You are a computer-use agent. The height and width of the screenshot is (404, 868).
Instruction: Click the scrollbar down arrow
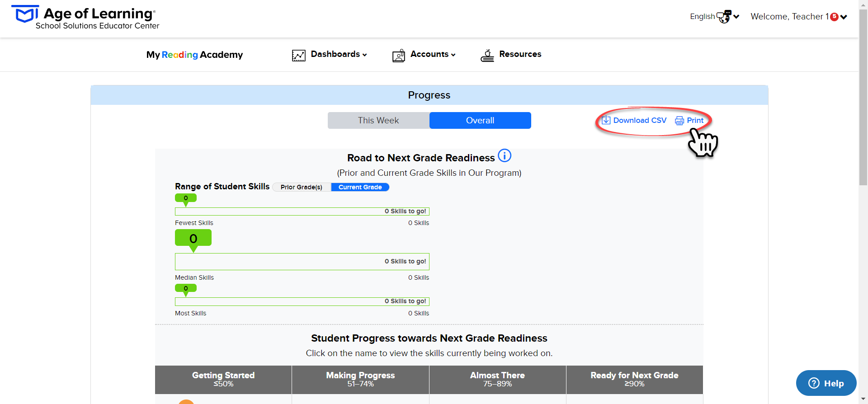(x=863, y=399)
